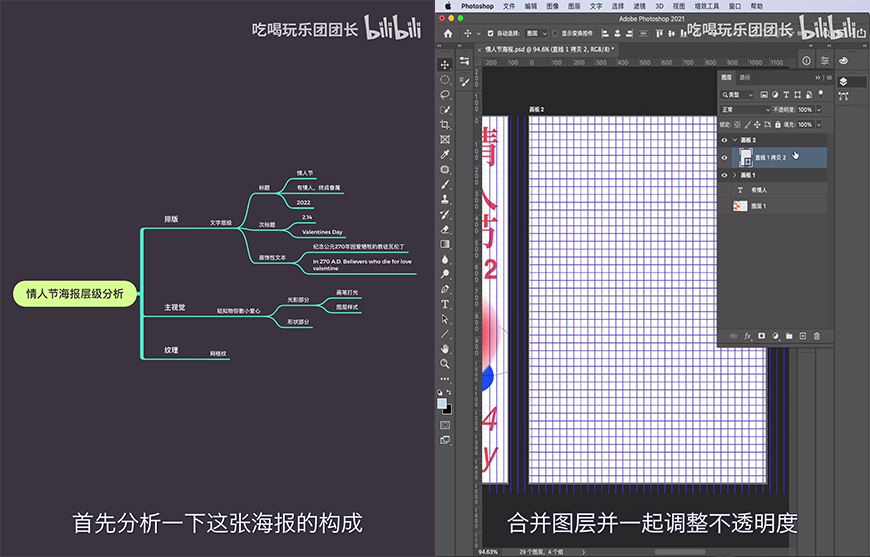Viewport: 870px width, 557px height.
Task: Select the Gradient tool
Action: [x=444, y=244]
